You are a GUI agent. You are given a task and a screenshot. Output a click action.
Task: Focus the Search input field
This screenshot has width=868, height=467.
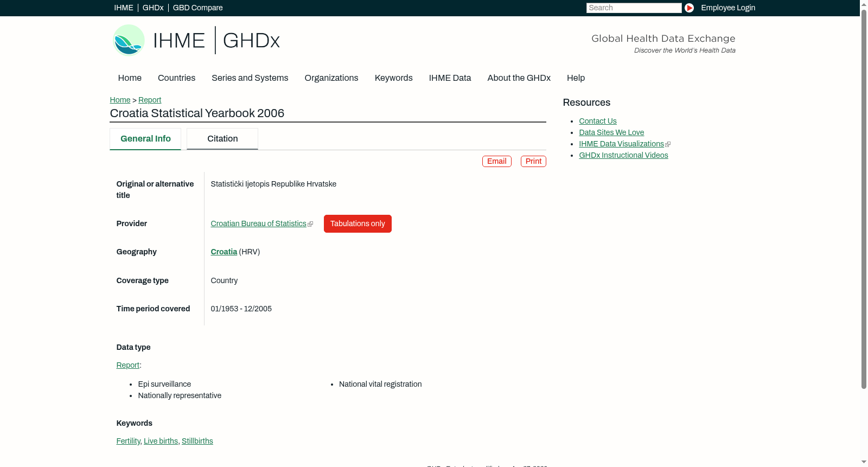(634, 8)
